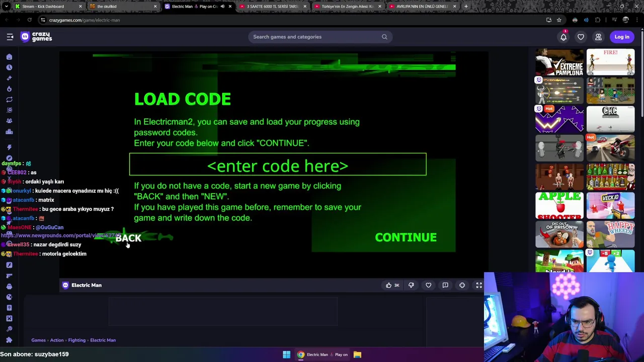
Task: Click the Log in button
Action: click(x=622, y=37)
